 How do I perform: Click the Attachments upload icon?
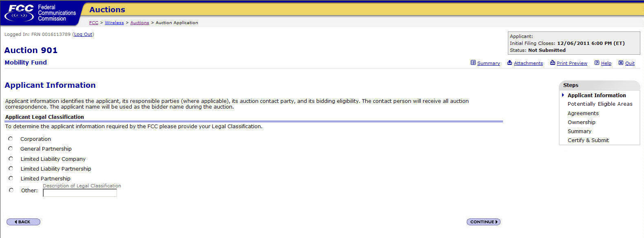(509, 63)
